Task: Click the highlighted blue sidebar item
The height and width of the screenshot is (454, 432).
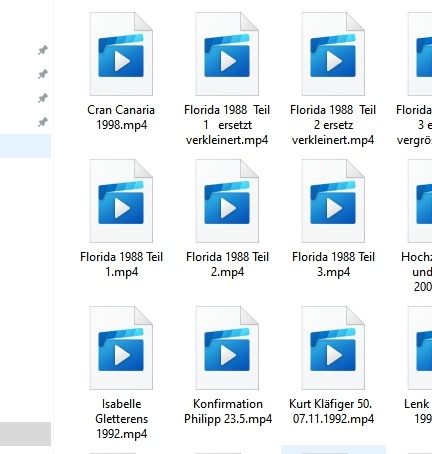Action: coord(25,146)
